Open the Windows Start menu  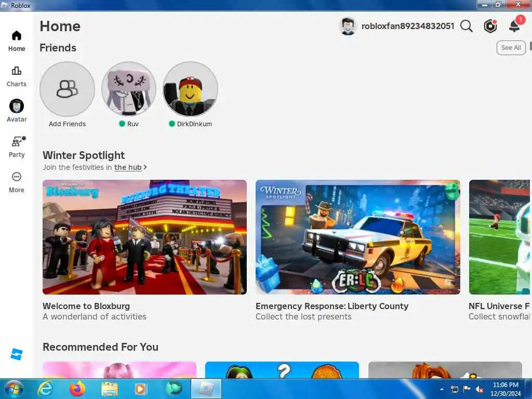coord(13,389)
